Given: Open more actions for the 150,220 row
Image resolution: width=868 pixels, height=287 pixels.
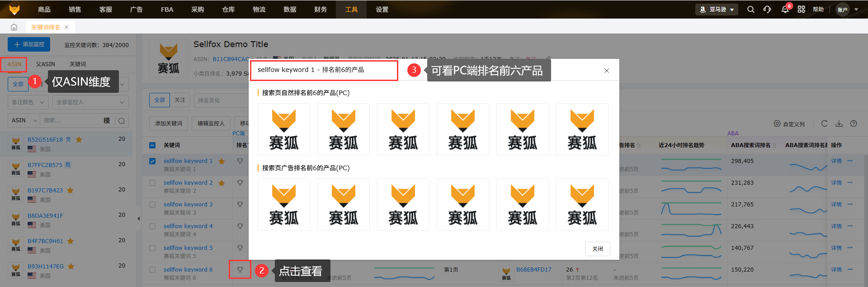Looking at the screenshot, I should pyautogui.click(x=850, y=269).
